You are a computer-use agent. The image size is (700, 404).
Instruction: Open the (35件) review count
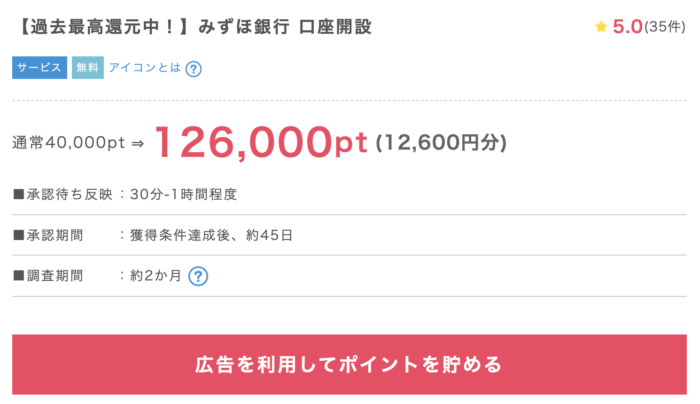tap(665, 27)
